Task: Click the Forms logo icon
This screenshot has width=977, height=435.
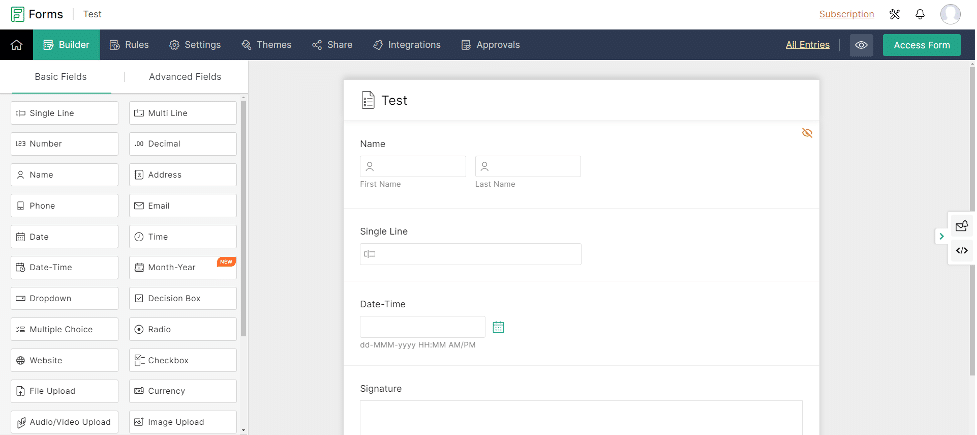Action: (x=17, y=14)
